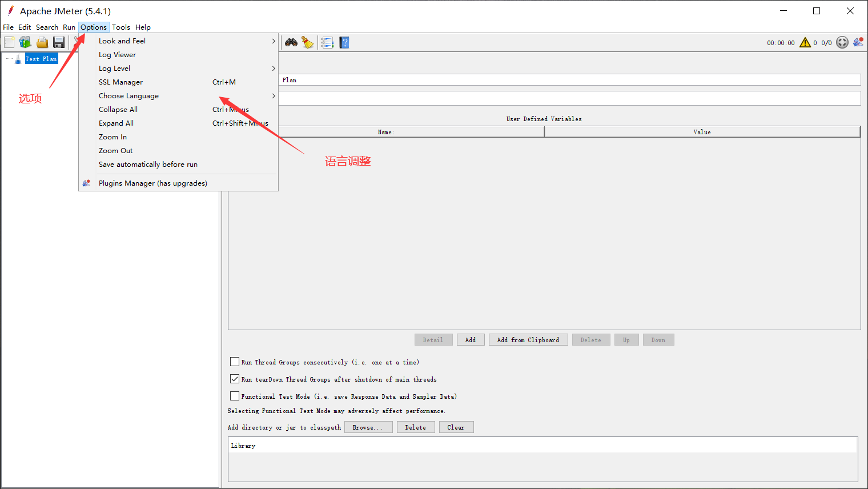Expand the Log Level submenu
Viewport: 868px width, 489px height.
(178, 69)
